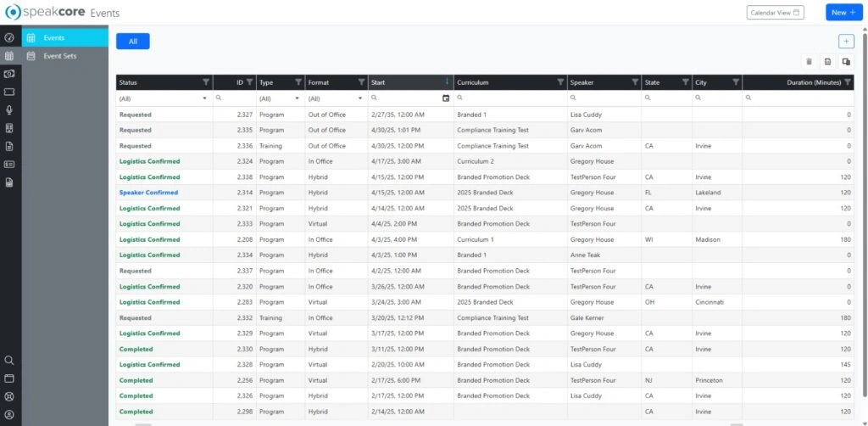This screenshot has width=868, height=426.
Task: Open the help lifebuoy icon in sidebar
Action: tap(9, 396)
